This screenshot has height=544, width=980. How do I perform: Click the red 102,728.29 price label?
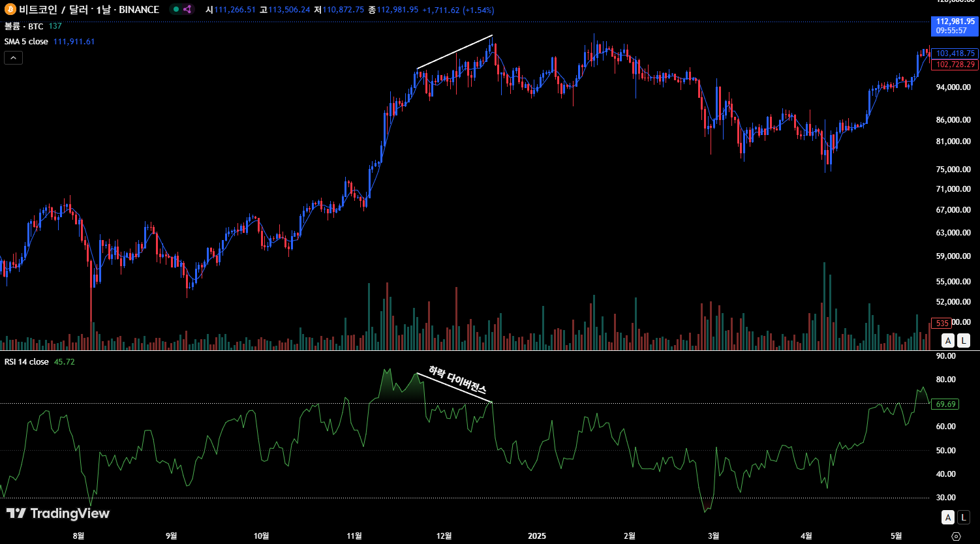tap(955, 65)
